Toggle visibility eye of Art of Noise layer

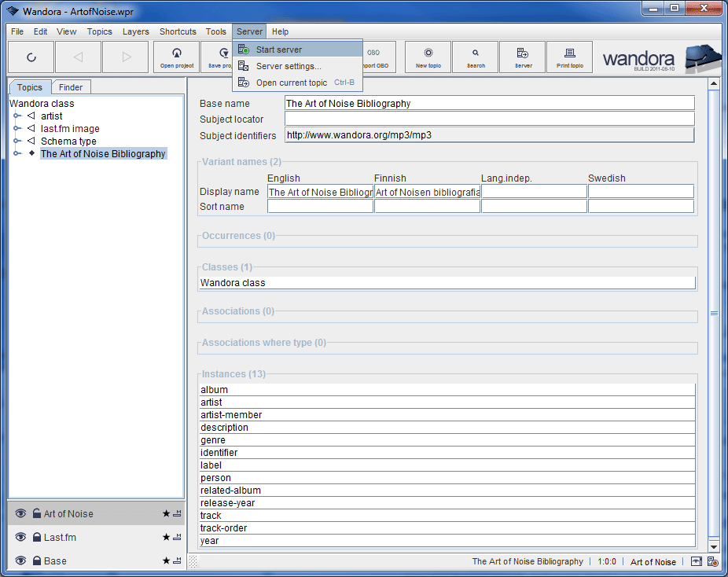click(21, 514)
